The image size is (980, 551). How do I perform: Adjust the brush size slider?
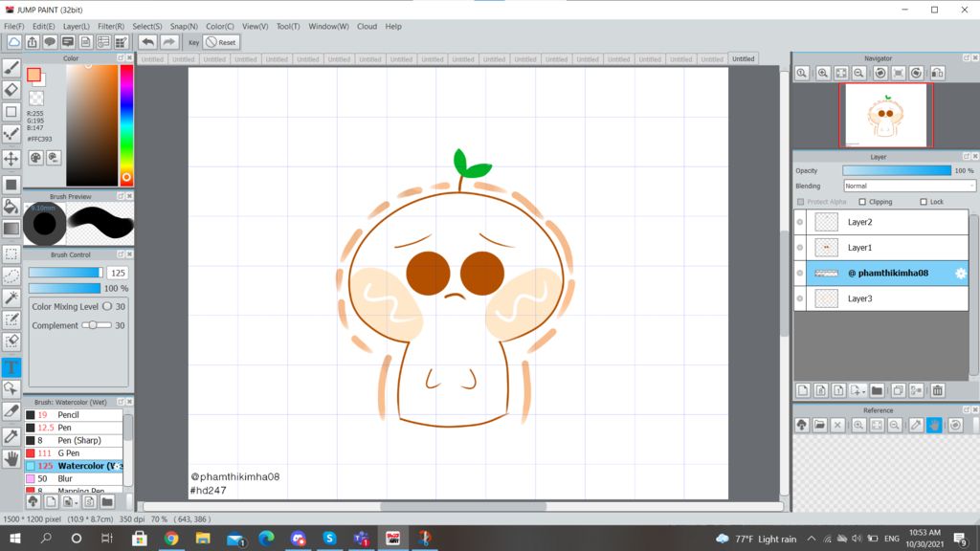pyautogui.click(x=66, y=273)
